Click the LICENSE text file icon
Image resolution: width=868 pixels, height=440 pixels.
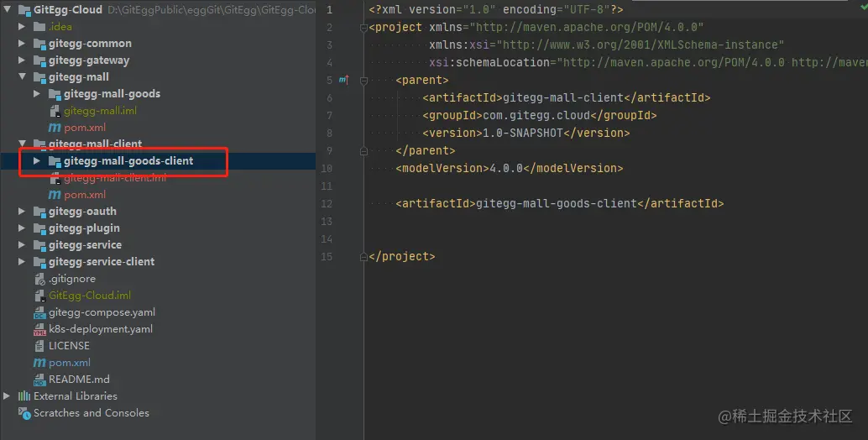point(39,346)
